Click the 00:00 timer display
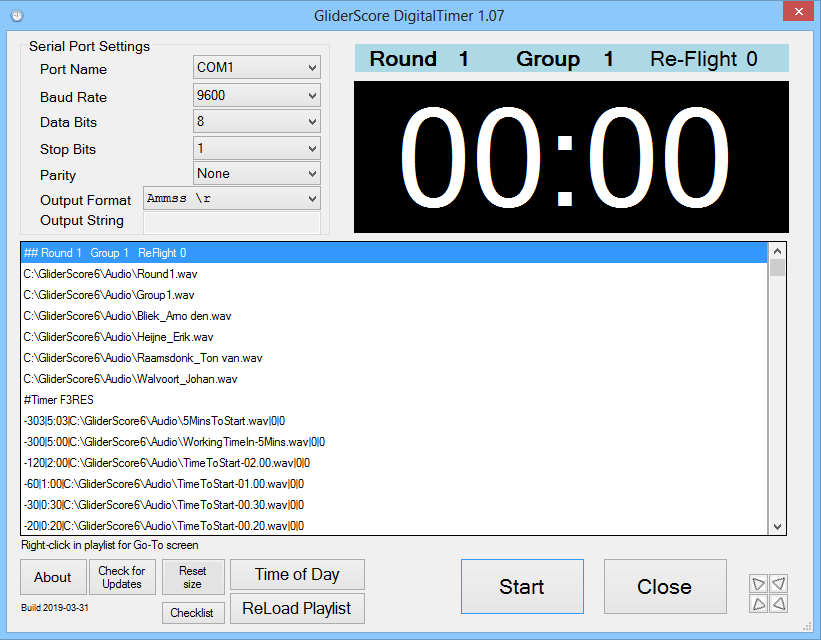 point(571,157)
